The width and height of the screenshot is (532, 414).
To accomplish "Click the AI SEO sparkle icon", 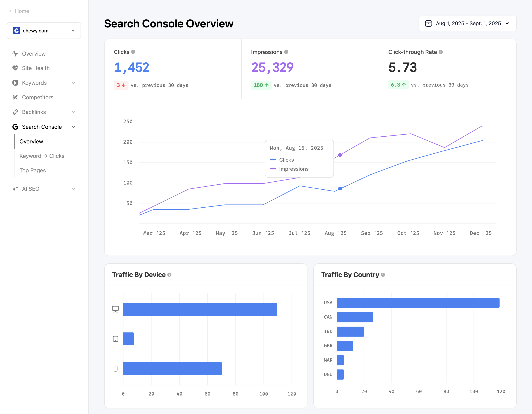I will tap(15, 189).
